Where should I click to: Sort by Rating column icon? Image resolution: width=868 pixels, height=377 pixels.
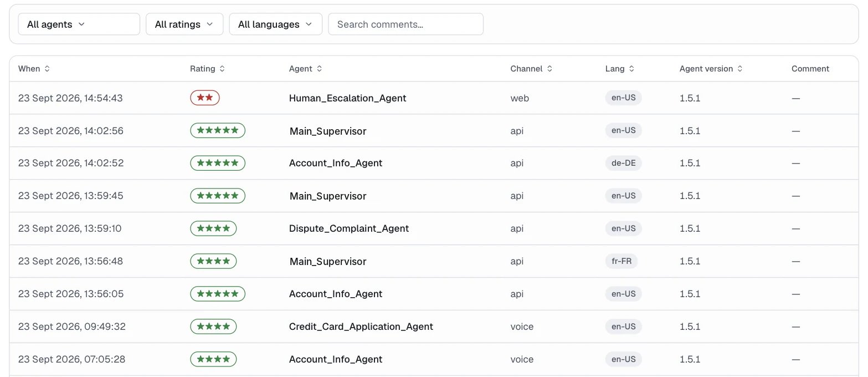click(222, 69)
